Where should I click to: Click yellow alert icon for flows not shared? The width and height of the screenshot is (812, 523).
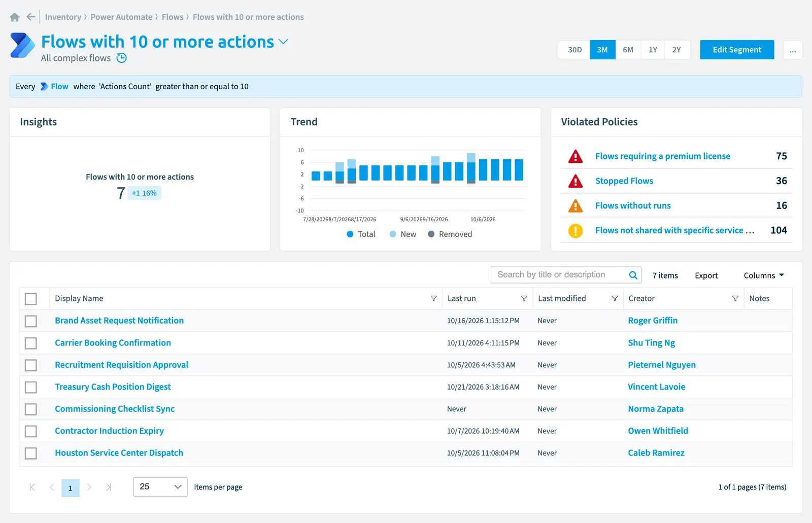(576, 231)
